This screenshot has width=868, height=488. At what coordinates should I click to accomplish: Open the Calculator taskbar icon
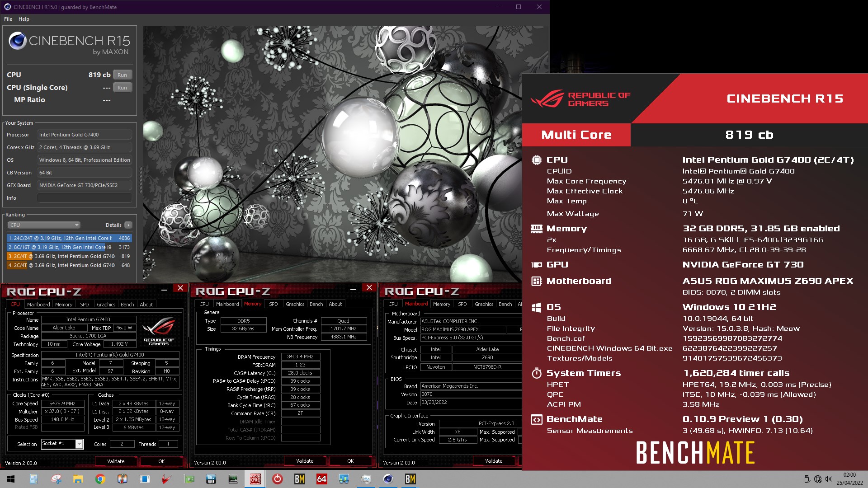[34, 479]
